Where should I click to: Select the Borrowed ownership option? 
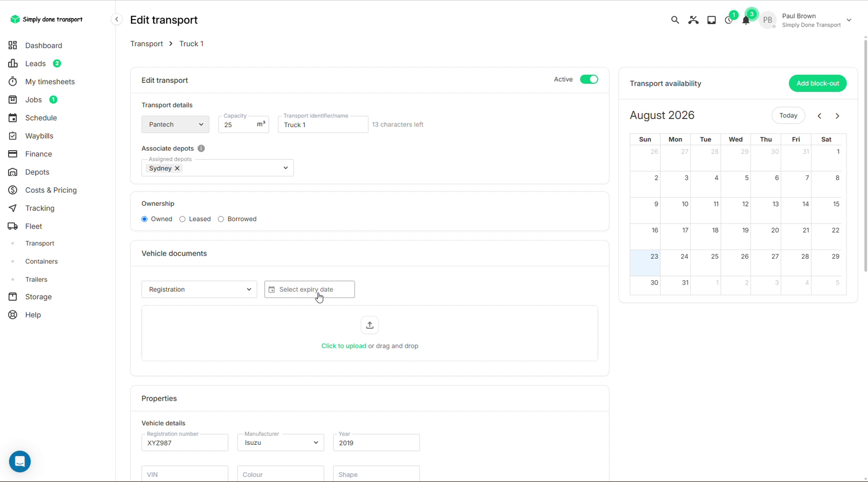pyautogui.click(x=221, y=219)
